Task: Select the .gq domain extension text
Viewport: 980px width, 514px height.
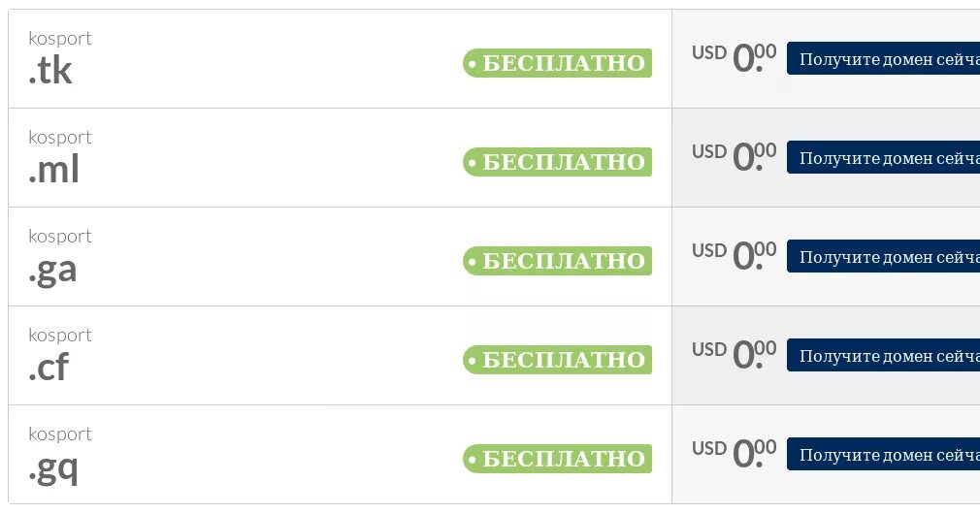Action: point(53,469)
